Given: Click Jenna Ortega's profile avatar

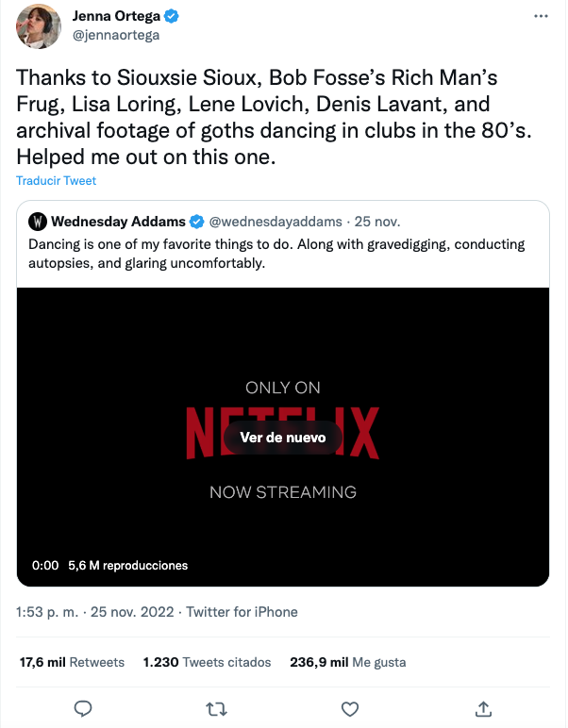Looking at the screenshot, I should pyautogui.click(x=39, y=26).
